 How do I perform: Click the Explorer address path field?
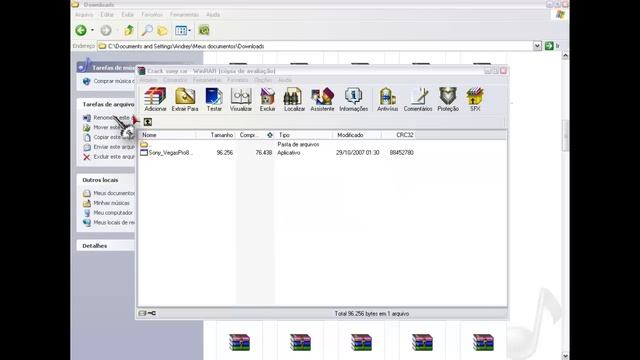315,46
